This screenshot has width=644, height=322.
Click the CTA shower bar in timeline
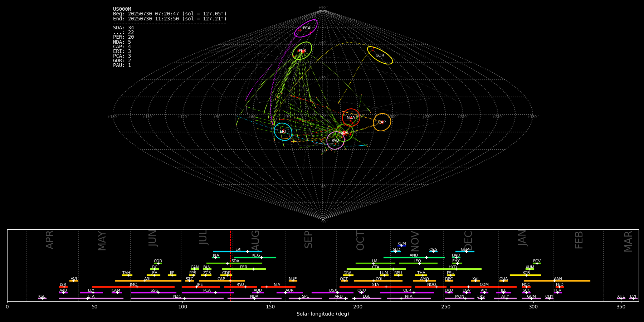376,269
